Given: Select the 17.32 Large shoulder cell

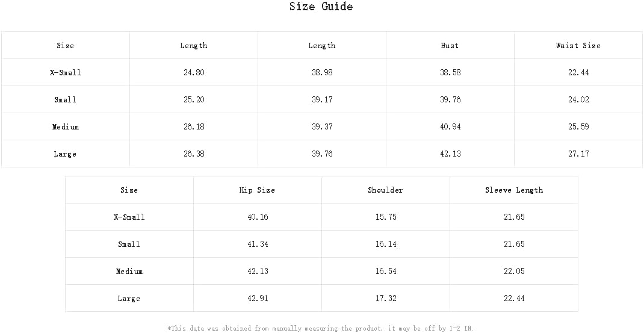Looking at the screenshot, I should [x=386, y=298].
